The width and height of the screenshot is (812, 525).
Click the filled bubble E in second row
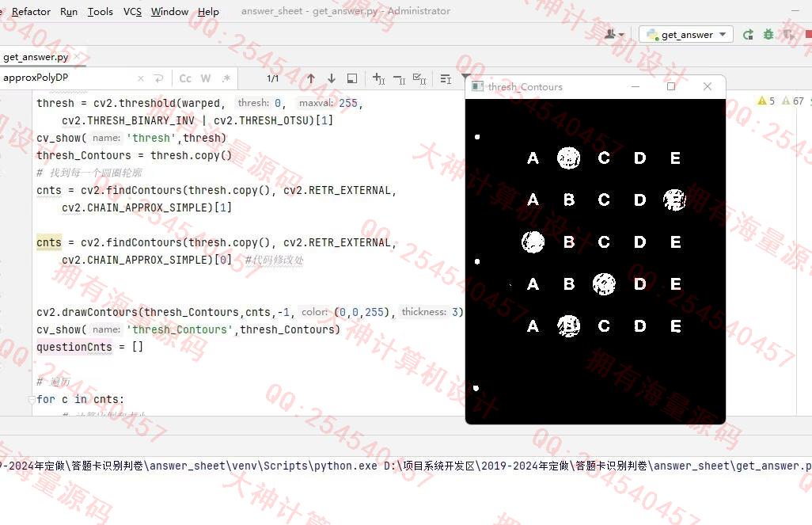coord(675,200)
